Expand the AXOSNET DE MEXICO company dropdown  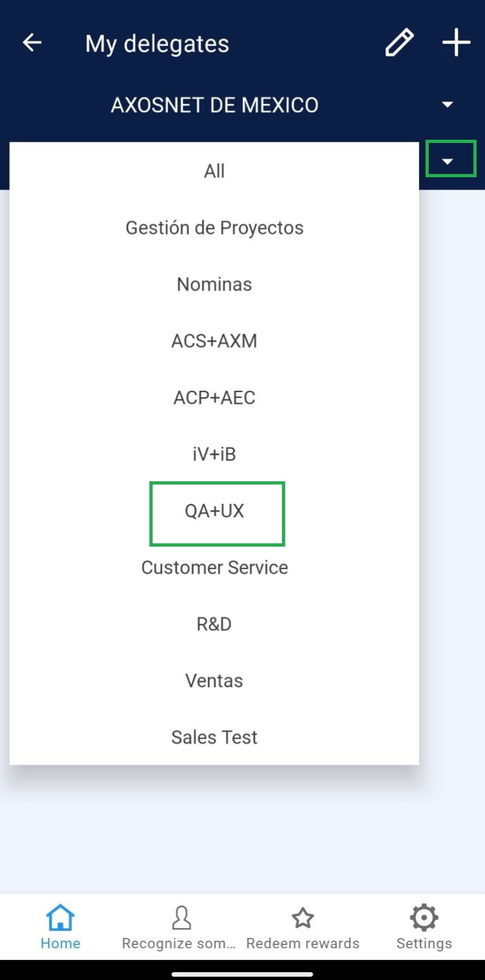447,105
